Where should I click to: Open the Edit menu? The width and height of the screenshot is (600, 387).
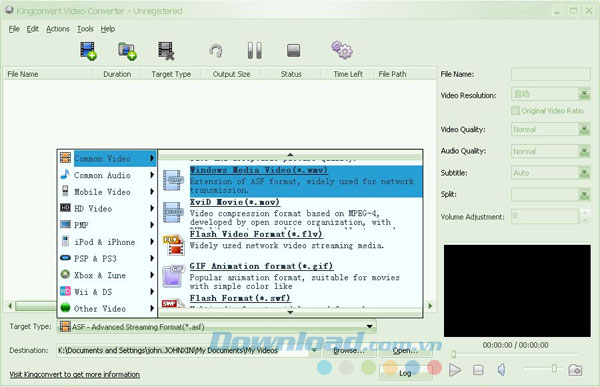click(x=33, y=29)
